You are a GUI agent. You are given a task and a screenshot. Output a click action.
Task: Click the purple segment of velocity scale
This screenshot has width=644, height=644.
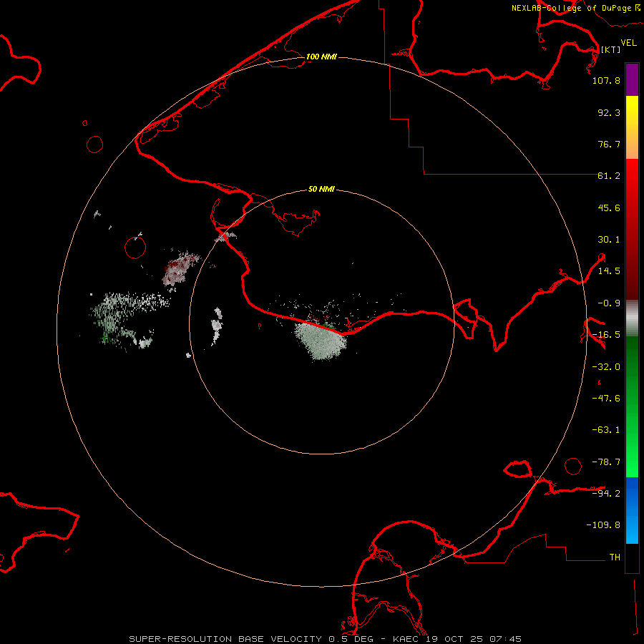pos(632,80)
